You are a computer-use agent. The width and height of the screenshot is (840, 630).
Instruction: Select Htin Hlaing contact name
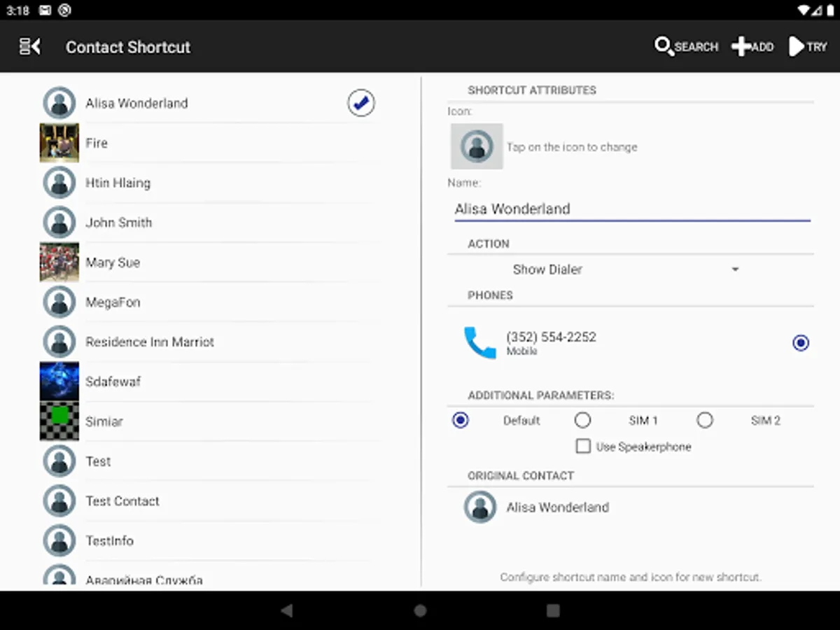118,183
